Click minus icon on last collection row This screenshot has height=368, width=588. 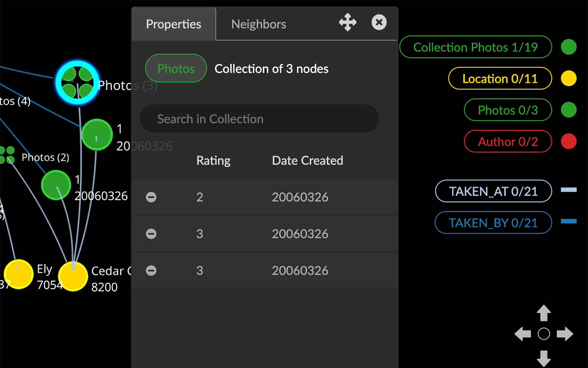click(x=151, y=270)
